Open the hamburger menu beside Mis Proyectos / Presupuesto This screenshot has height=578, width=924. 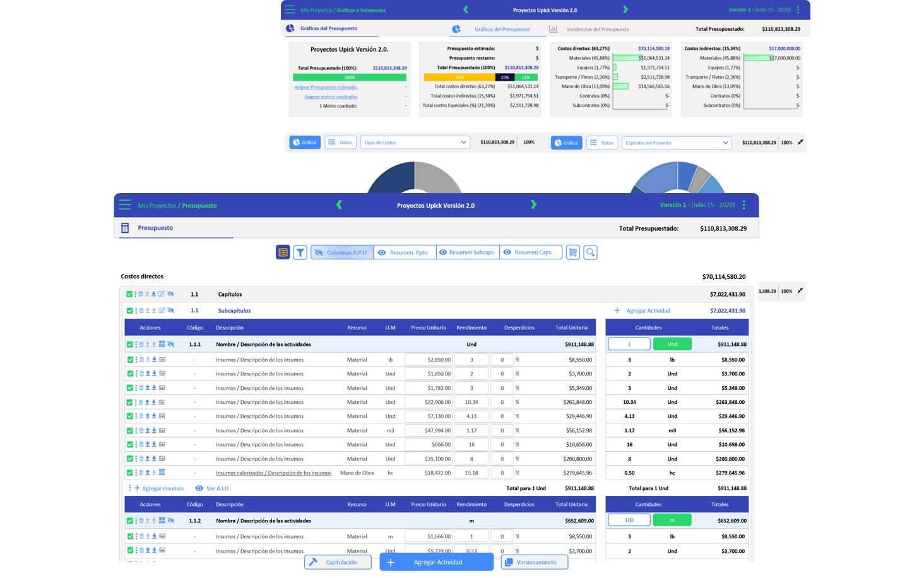[125, 205]
